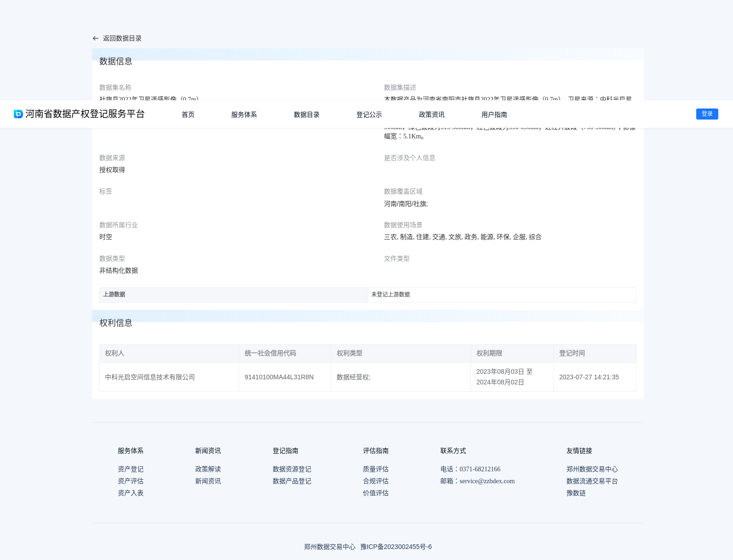Select 政策资讯 in the top navigation
The width and height of the screenshot is (733, 560).
tap(432, 114)
